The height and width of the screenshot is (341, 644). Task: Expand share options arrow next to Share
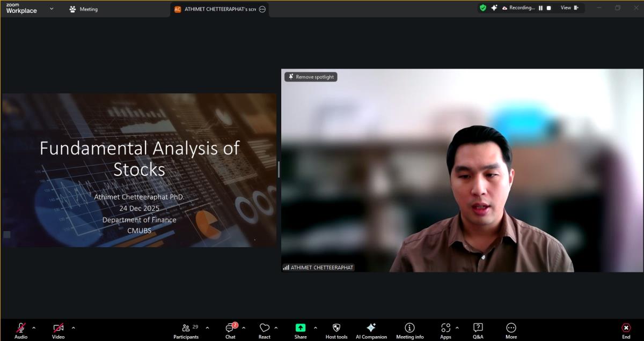point(315,328)
